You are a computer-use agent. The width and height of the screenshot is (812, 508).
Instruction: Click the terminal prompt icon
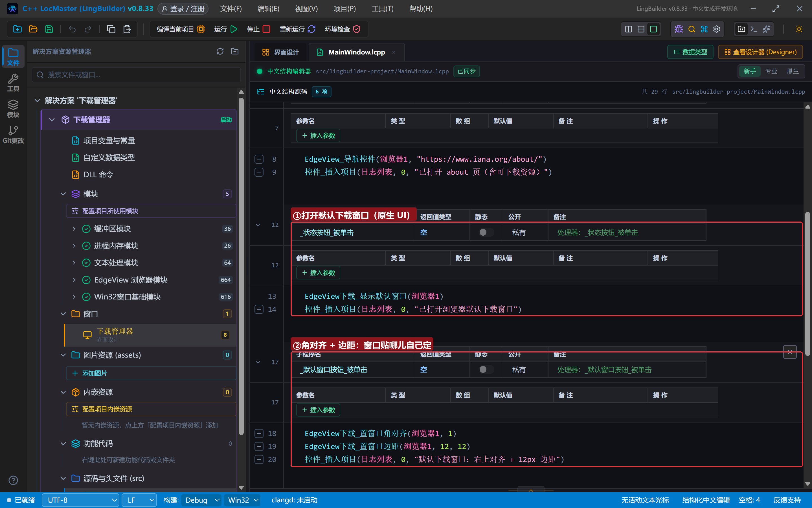click(x=754, y=29)
